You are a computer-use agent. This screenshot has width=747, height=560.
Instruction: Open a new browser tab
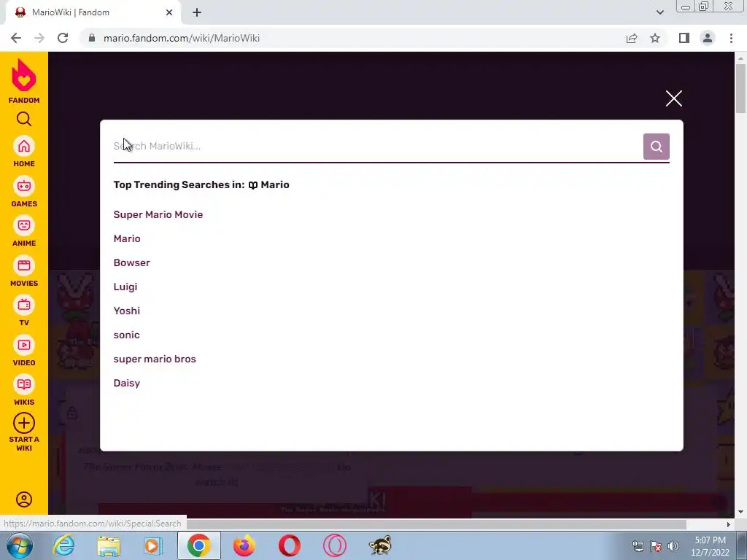[197, 12]
